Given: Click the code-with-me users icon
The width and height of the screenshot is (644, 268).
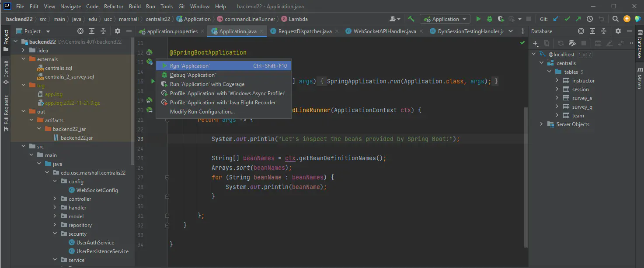Looking at the screenshot, I should 394,19.
